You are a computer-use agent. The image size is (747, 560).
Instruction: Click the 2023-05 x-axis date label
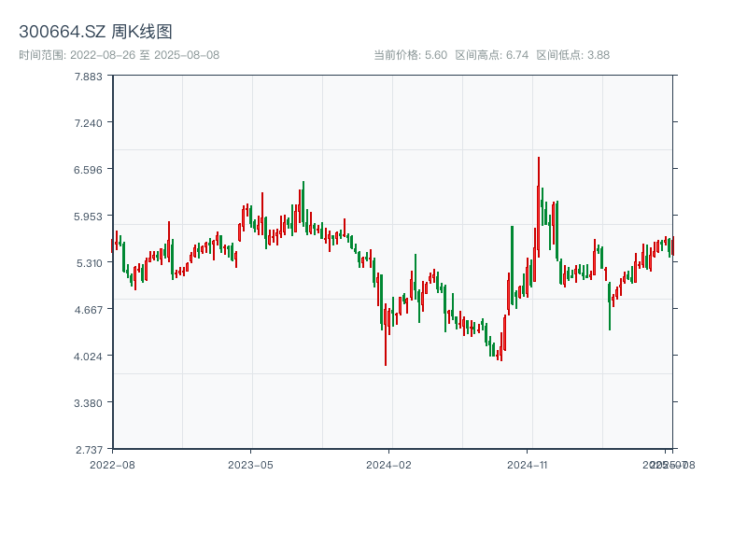(250, 464)
